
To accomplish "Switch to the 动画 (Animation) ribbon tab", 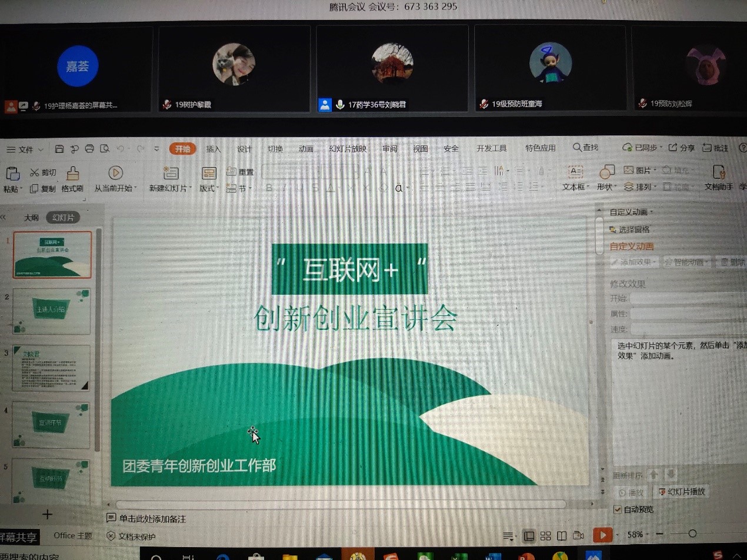I will (x=305, y=149).
